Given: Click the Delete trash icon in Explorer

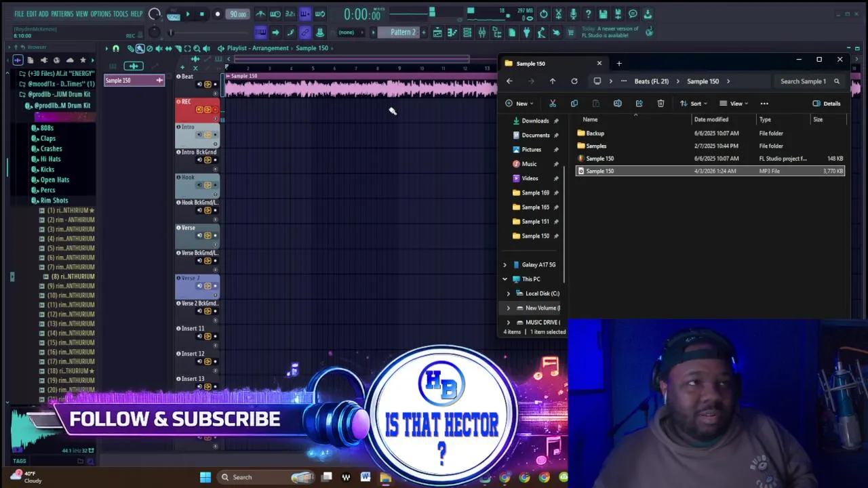Looking at the screenshot, I should pyautogui.click(x=660, y=104).
